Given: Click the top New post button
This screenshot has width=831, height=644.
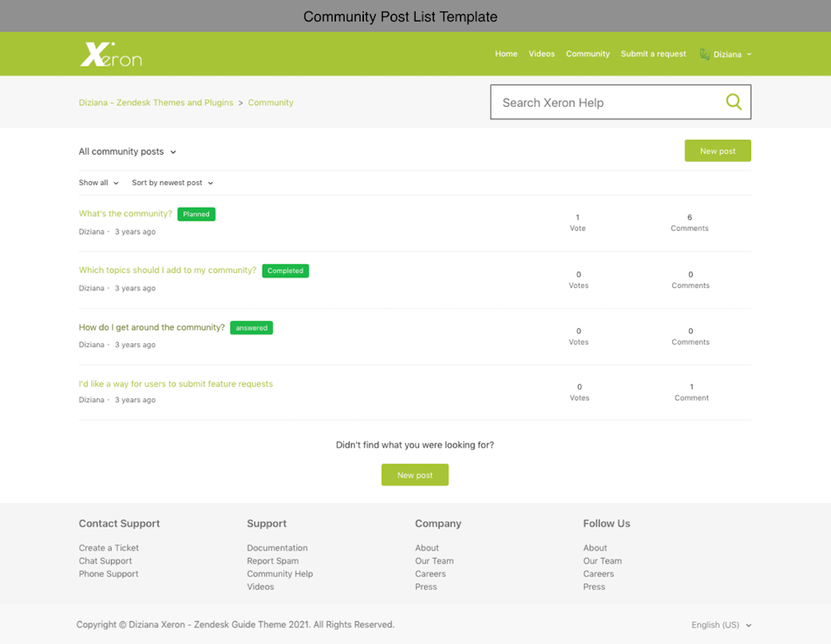Looking at the screenshot, I should point(717,151).
